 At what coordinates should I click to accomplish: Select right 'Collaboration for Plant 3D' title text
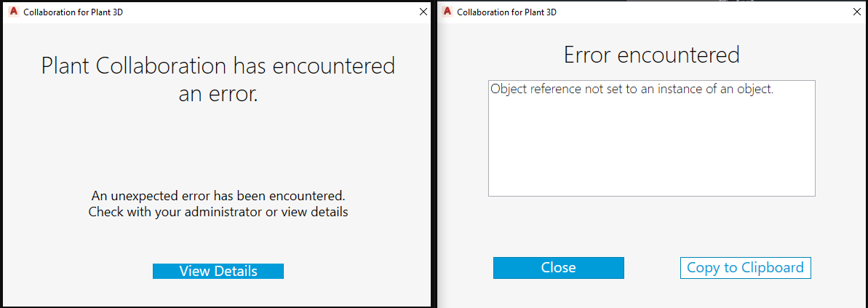[x=506, y=12]
